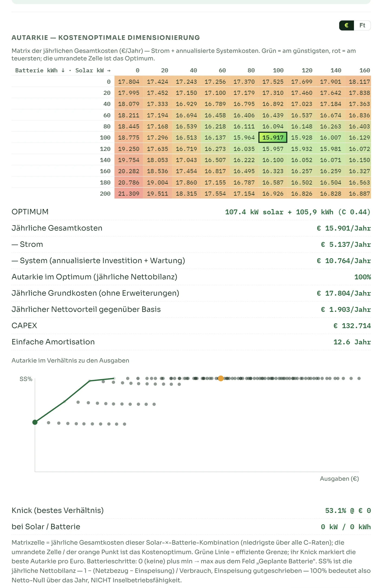Image resolution: width=377 pixels, height=588 pixels.
Task: Select the outlined optimum cell 15.917
Action: [273, 137]
